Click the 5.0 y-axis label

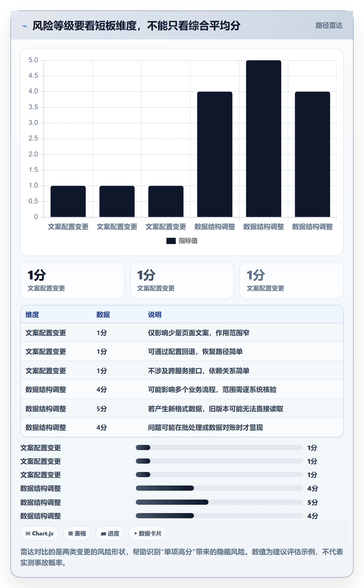33,60
